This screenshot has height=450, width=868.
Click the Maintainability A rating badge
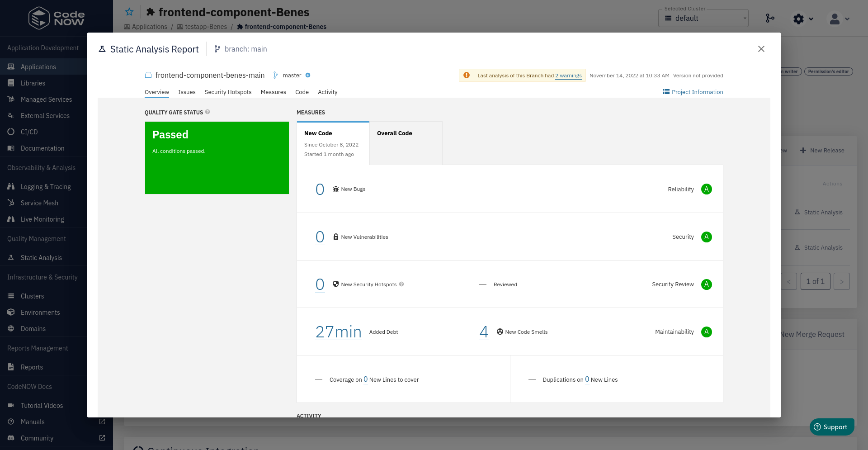click(x=707, y=332)
